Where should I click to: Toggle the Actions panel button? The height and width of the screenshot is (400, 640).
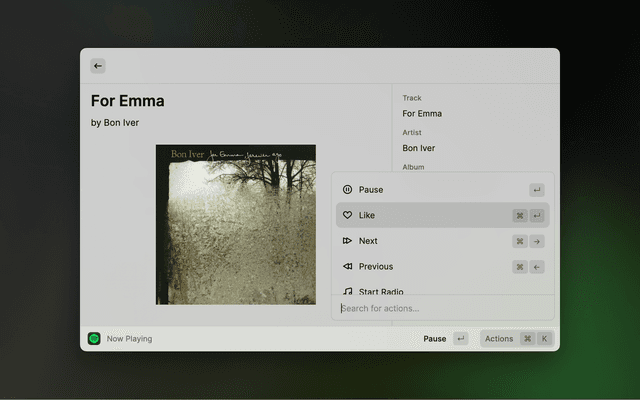click(499, 339)
